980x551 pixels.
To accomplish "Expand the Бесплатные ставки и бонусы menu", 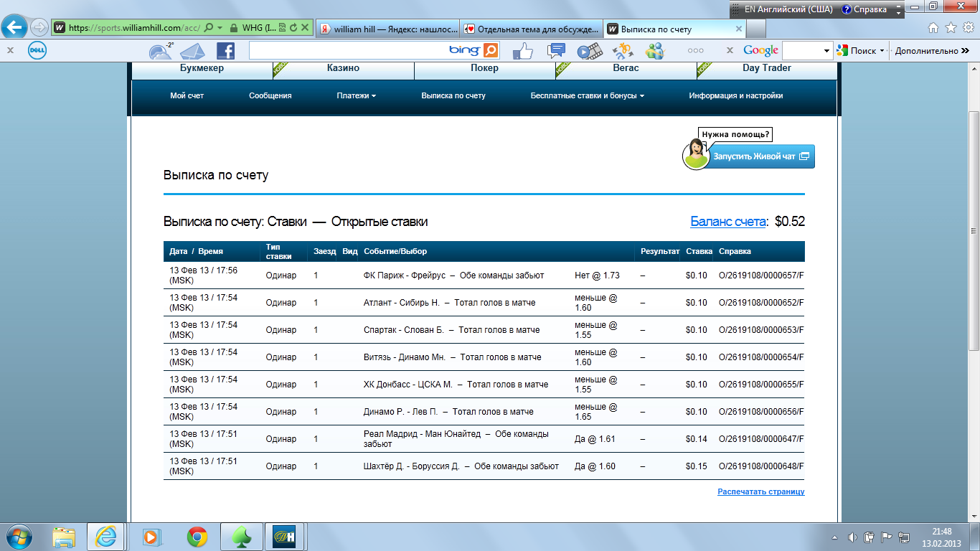I will (587, 95).
